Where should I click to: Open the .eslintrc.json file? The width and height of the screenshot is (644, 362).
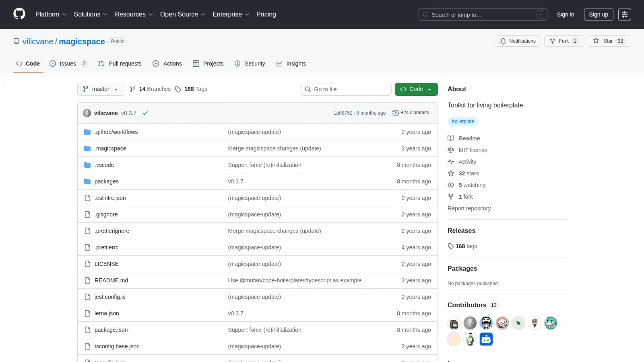pos(110,198)
